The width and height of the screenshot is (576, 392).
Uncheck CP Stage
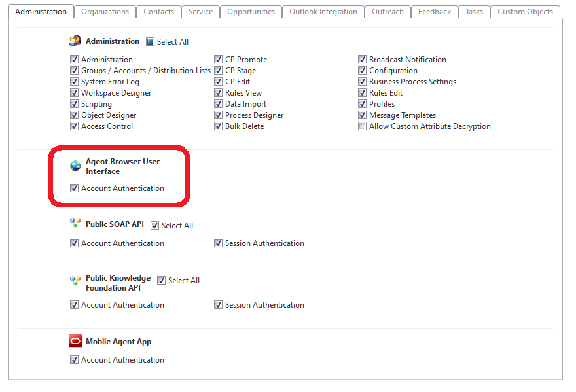(218, 70)
